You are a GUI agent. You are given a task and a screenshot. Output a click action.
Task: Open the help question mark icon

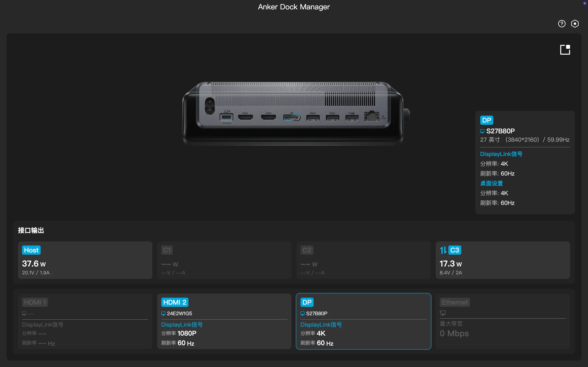tap(561, 23)
